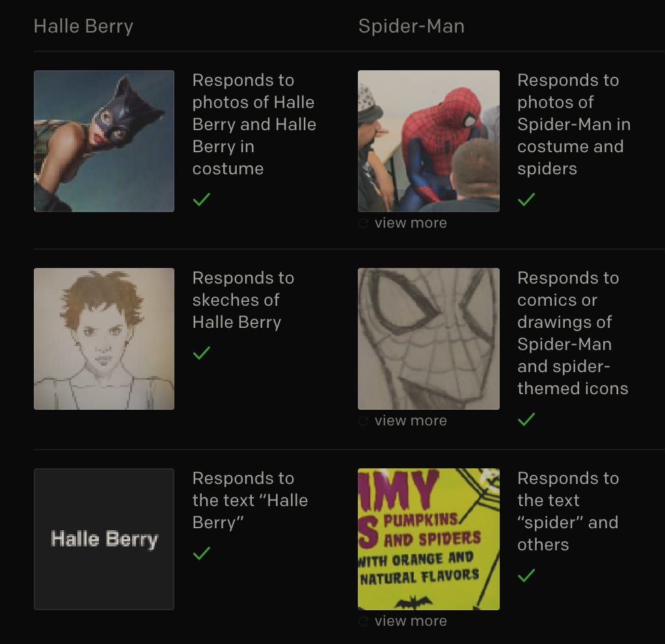Image resolution: width=665 pixels, height=644 pixels.
Task: Click green checkmark under Spider-Man comics description
Action: click(x=526, y=420)
